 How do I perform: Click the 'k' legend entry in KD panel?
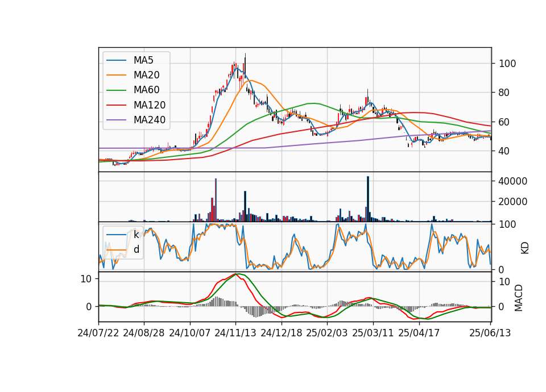click(136, 235)
